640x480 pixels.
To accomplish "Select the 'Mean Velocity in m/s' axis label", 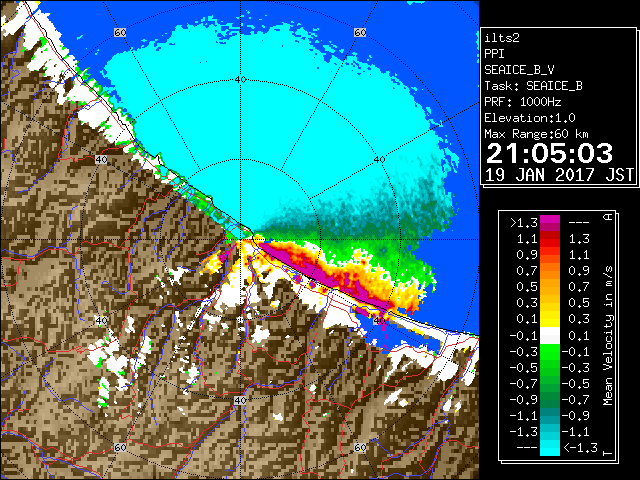I will (x=608, y=336).
